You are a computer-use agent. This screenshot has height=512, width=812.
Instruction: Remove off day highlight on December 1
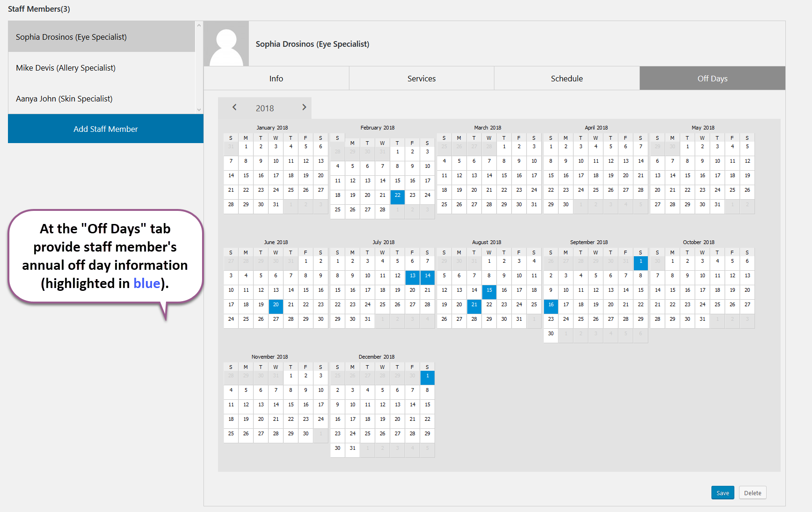tap(427, 377)
